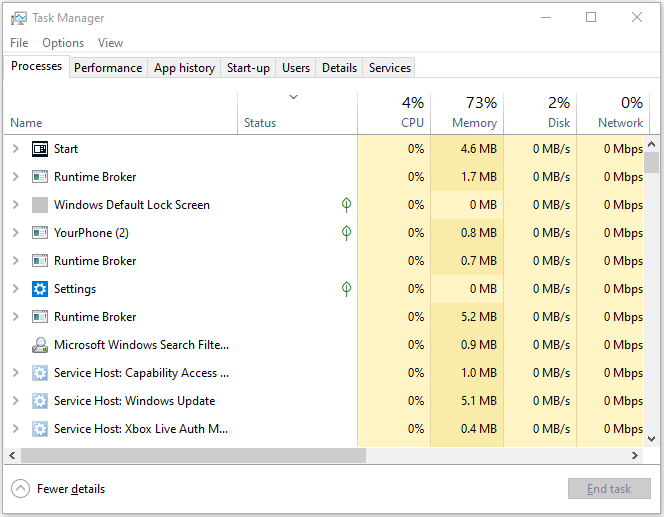Viewport: 664px width, 517px height.
Task: Expand Service Host: Capability Access
Action: [16, 373]
